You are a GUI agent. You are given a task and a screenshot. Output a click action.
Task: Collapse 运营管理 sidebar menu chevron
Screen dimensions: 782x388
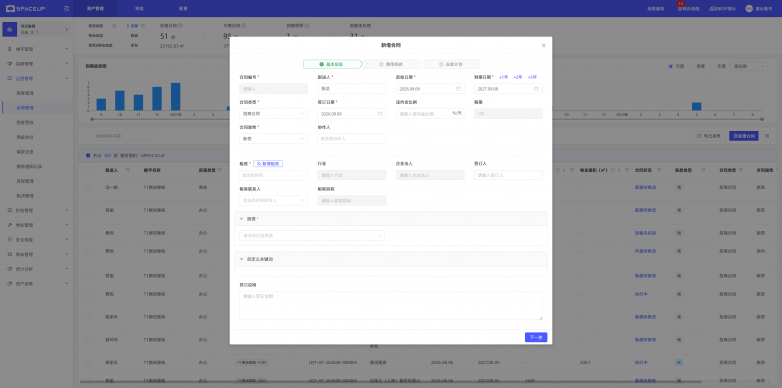tap(67, 78)
